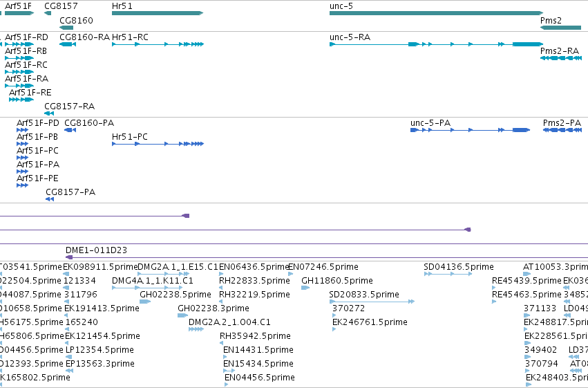Click feature label 370272

348,308
